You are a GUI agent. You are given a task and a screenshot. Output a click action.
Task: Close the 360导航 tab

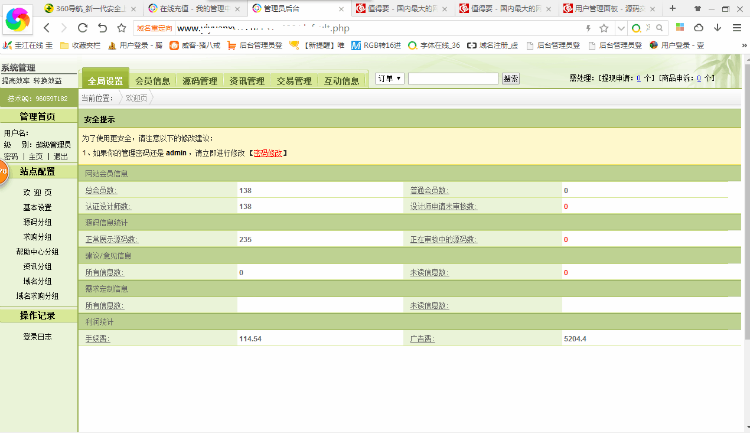(x=133, y=9)
